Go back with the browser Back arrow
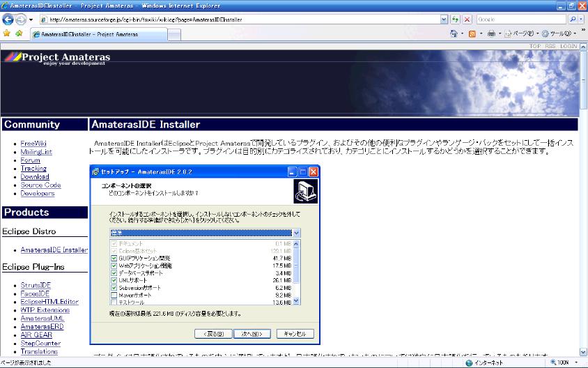The image size is (588, 368). [x=8, y=19]
